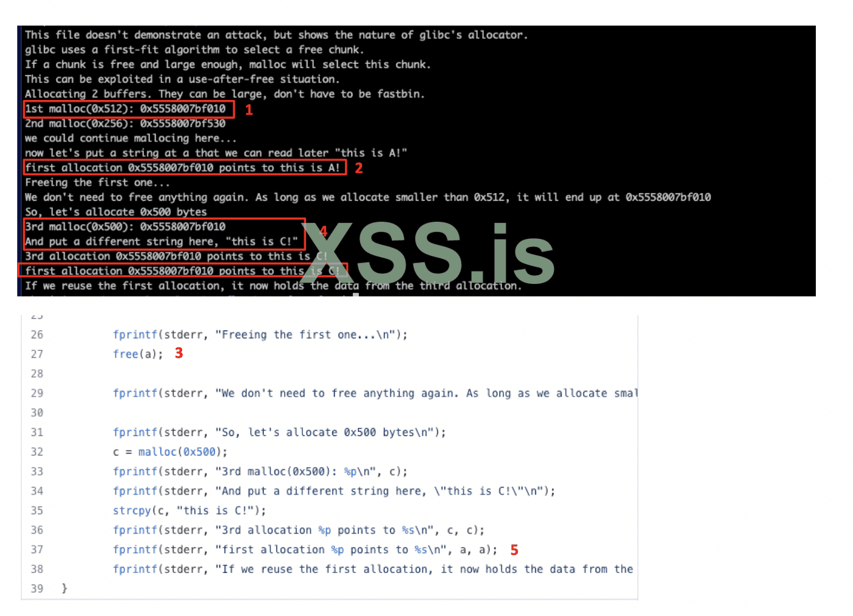Image resolution: width=853 pixels, height=616 pixels.
Task: Click the '3rd malloc(0x500)' terminal line
Action: [x=126, y=227]
